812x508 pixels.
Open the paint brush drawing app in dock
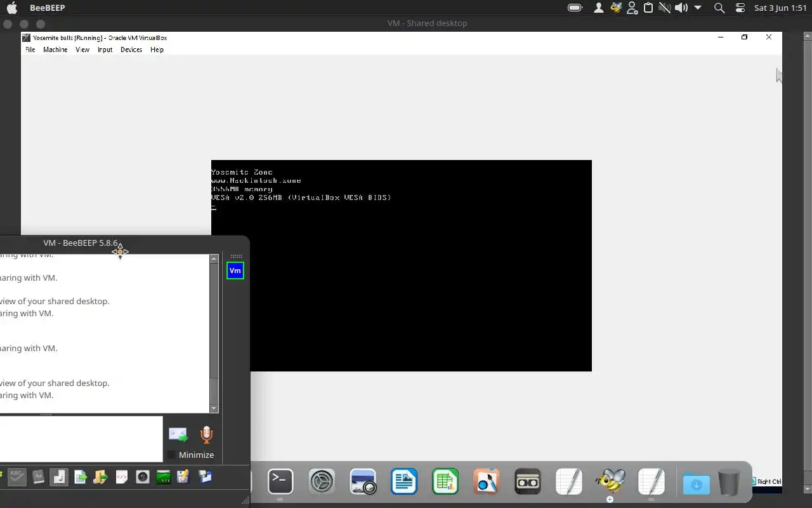487,482
